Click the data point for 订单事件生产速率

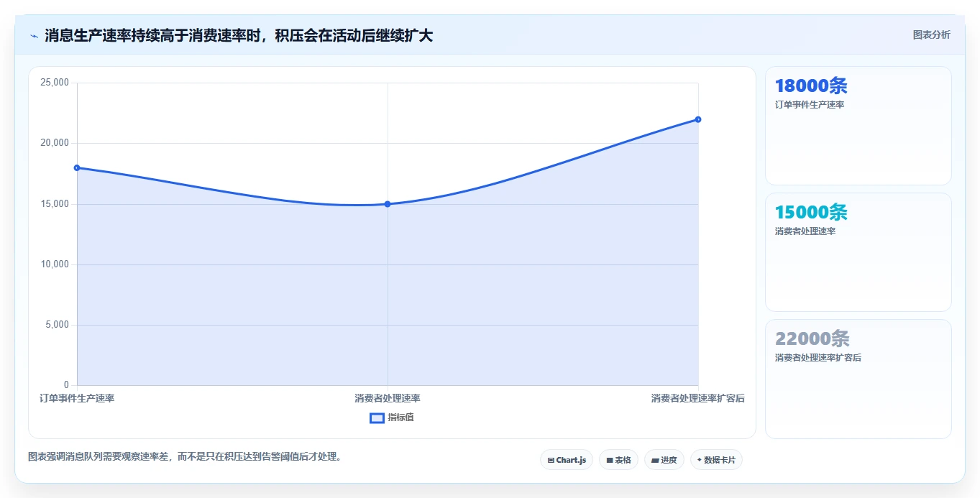[x=77, y=167]
